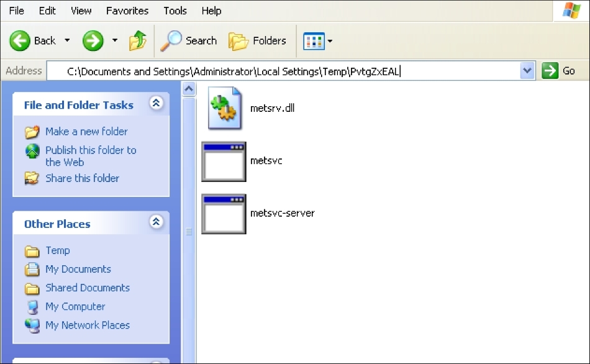Viewport: 590px width, 364px height.
Task: Select the metsvc-server file name
Action: pyautogui.click(x=282, y=213)
